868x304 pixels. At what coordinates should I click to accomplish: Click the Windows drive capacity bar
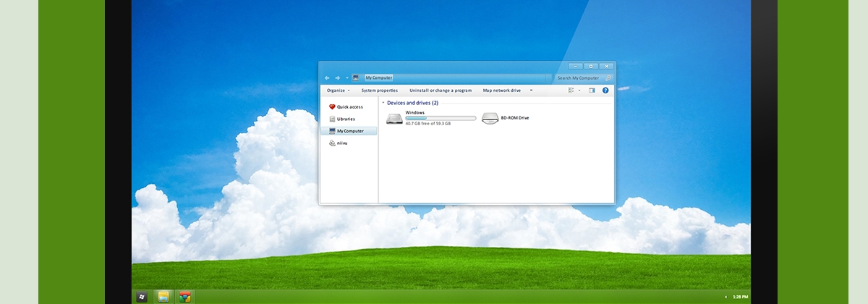(441, 118)
